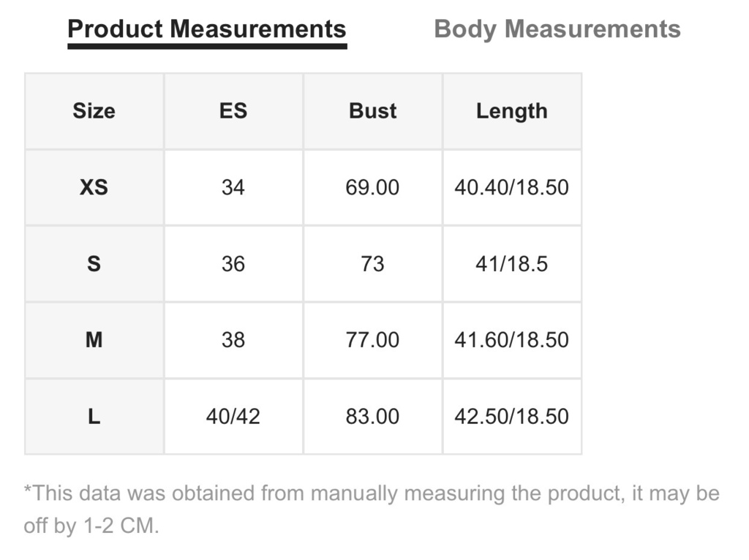Click the ES value 34 cell
Screen dimensions: 749x560
pyautogui.click(x=233, y=187)
